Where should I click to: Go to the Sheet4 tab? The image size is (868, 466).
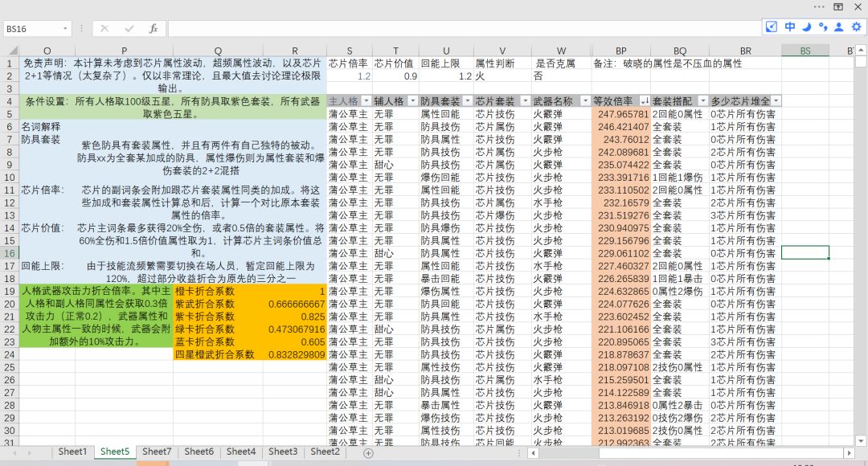pos(241,452)
